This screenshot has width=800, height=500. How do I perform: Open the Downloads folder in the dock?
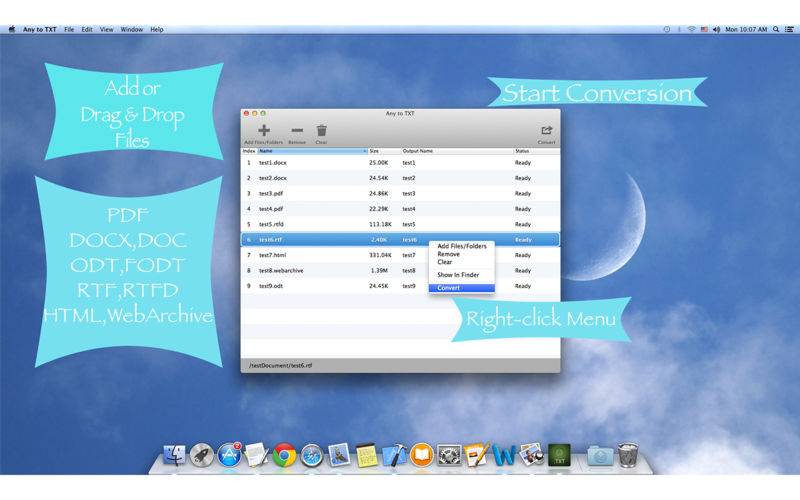pyautogui.click(x=599, y=455)
